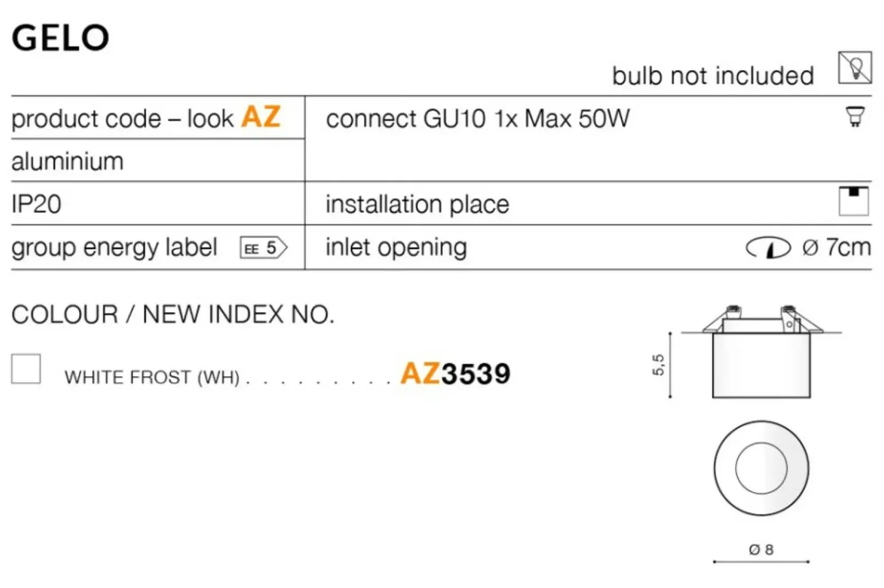Click the IP20 rating row
This screenshot has height=588, width=884.
pyautogui.click(x=37, y=204)
